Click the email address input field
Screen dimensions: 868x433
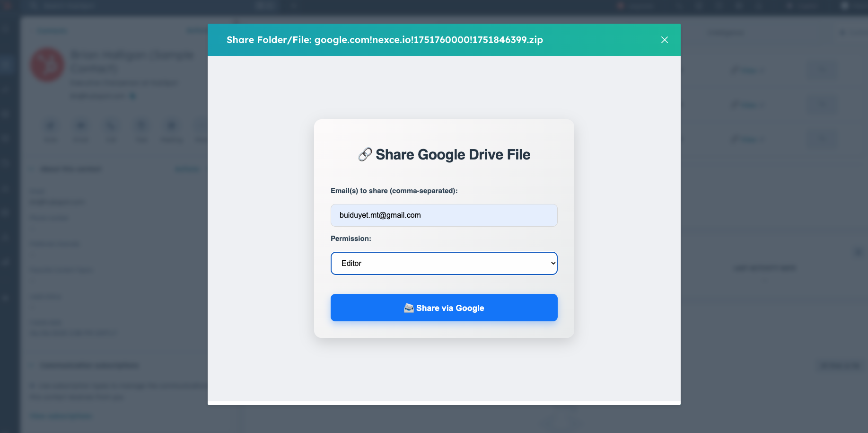[x=444, y=215]
